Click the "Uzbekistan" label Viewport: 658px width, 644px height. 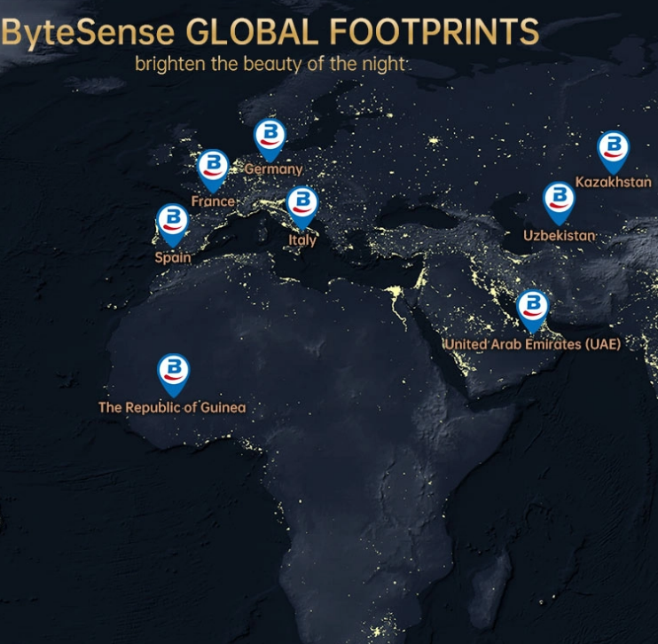click(559, 235)
